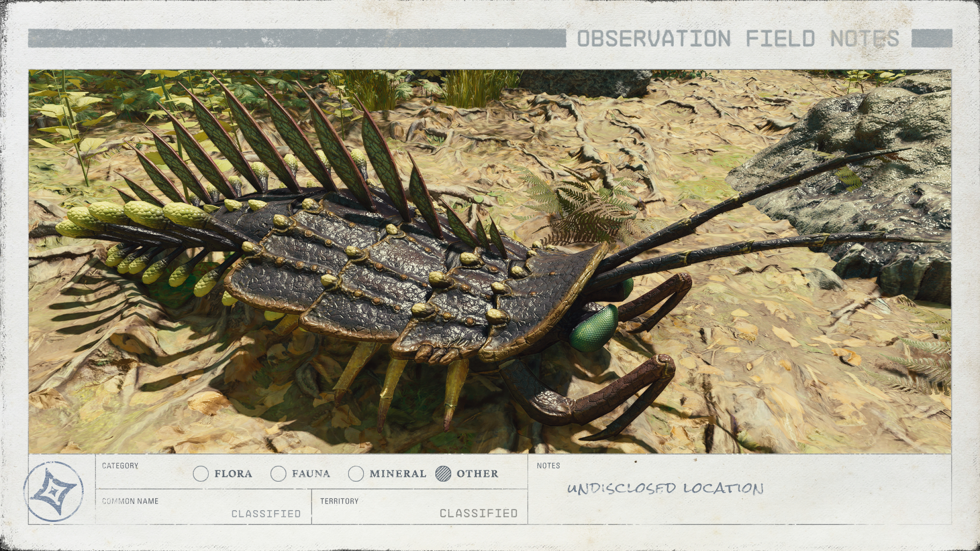This screenshot has width=980, height=551.
Task: Click the COMMON NAME label
Action: (130, 501)
